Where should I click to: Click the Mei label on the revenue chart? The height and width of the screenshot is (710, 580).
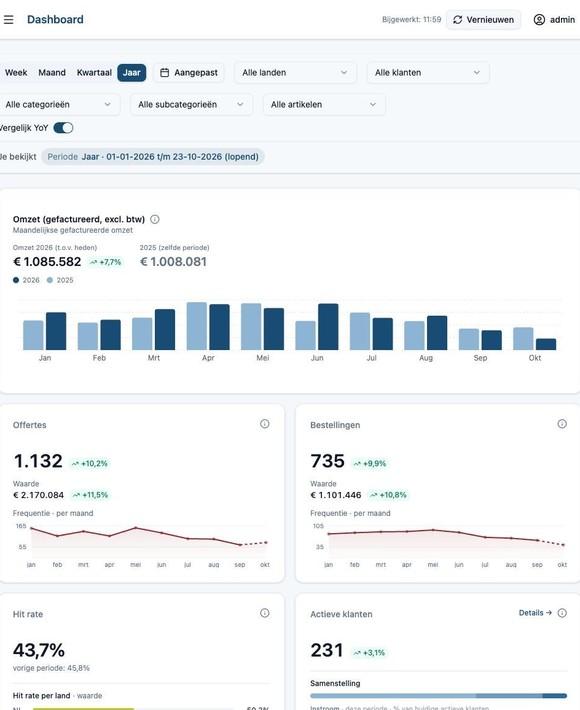[263, 358]
